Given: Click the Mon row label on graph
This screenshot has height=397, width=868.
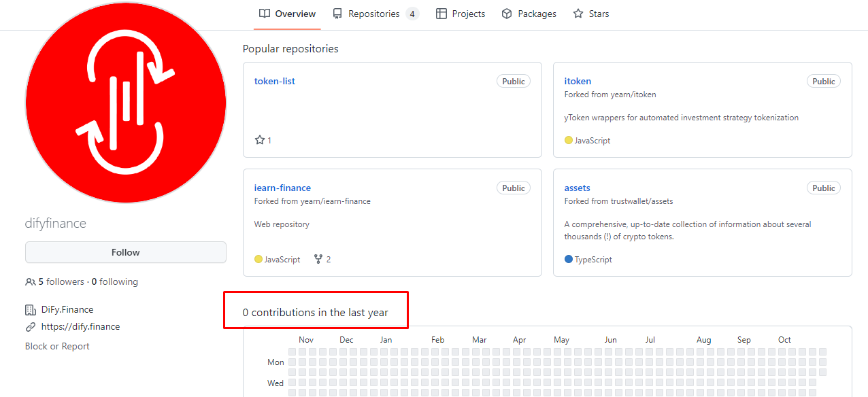Looking at the screenshot, I should (276, 362).
